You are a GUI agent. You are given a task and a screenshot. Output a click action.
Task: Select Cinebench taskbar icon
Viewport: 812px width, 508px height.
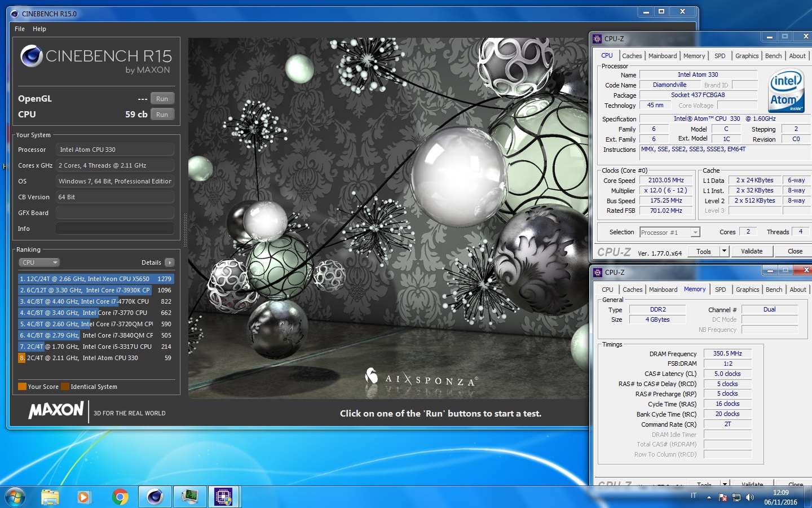click(x=155, y=497)
